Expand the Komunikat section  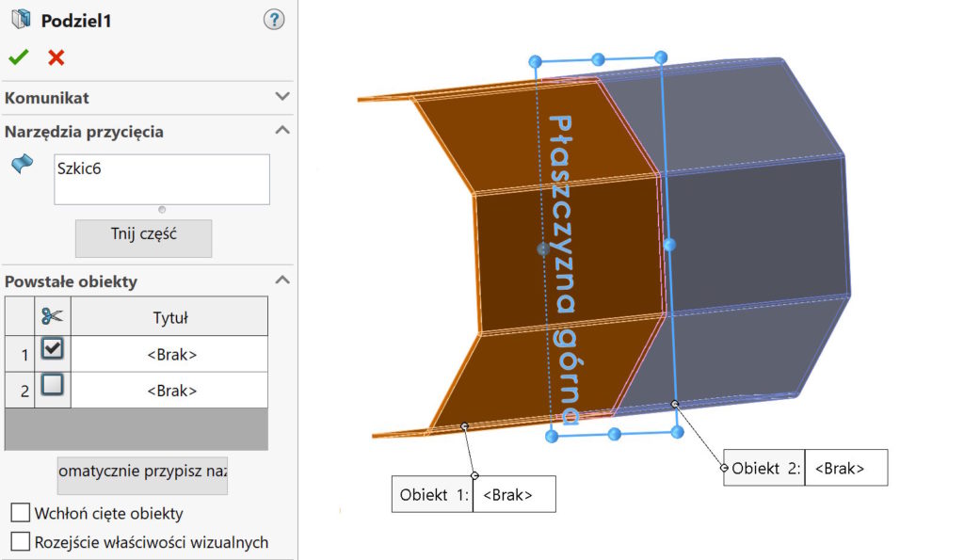click(x=281, y=97)
